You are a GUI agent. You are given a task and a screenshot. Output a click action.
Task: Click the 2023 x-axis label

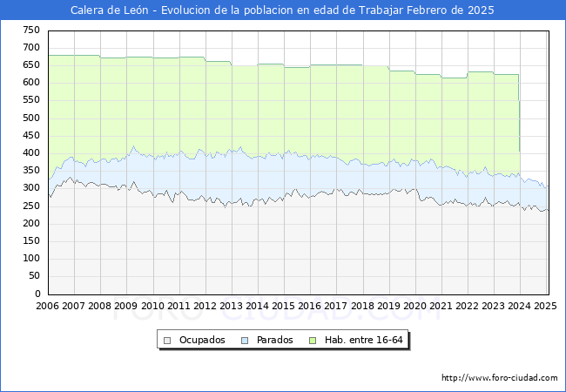493,306
